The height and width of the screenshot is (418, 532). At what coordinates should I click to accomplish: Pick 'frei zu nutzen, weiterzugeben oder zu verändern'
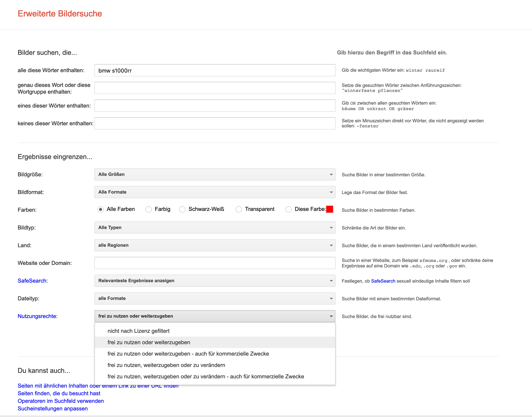(x=166, y=365)
